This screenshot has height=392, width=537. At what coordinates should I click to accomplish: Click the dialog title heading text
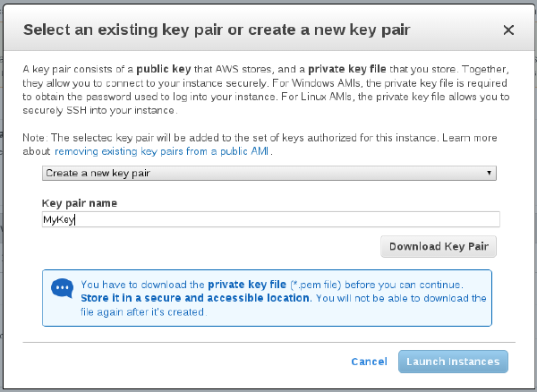click(217, 30)
